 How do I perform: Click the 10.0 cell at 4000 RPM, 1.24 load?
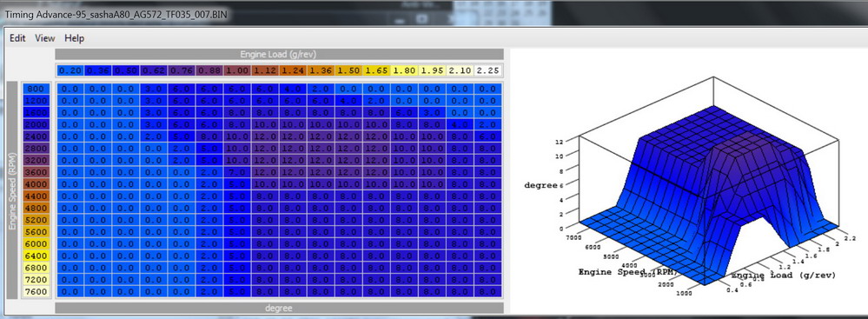point(294,184)
